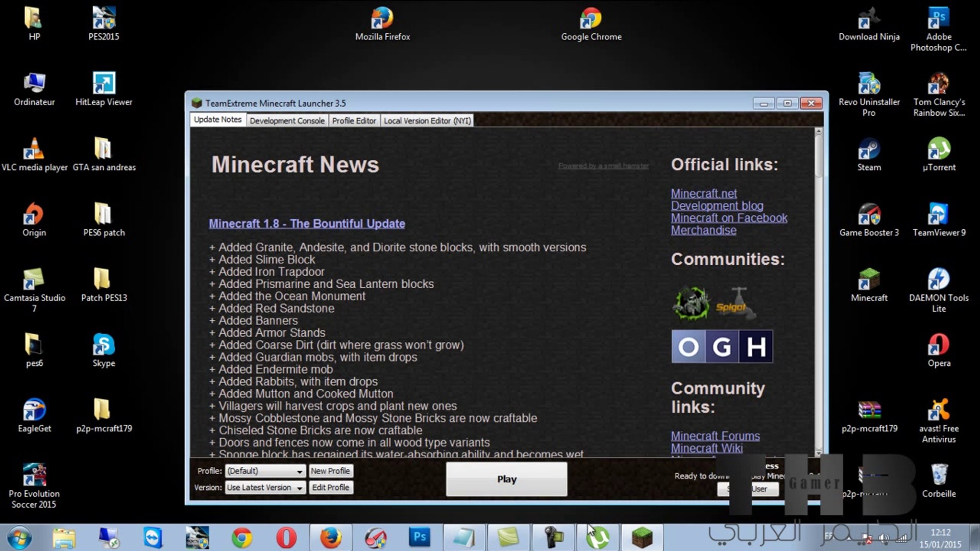Open the Opera taskbar icon

[x=286, y=537]
